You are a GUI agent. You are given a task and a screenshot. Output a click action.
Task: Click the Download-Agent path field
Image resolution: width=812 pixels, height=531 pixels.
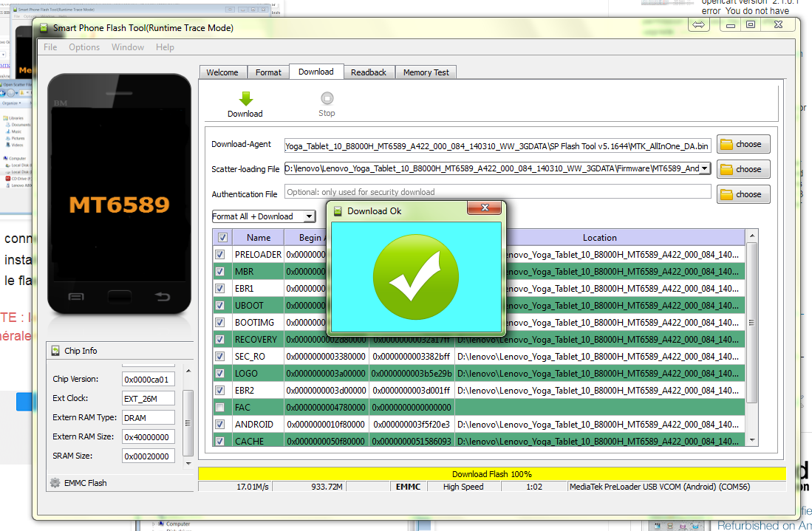[498, 146]
